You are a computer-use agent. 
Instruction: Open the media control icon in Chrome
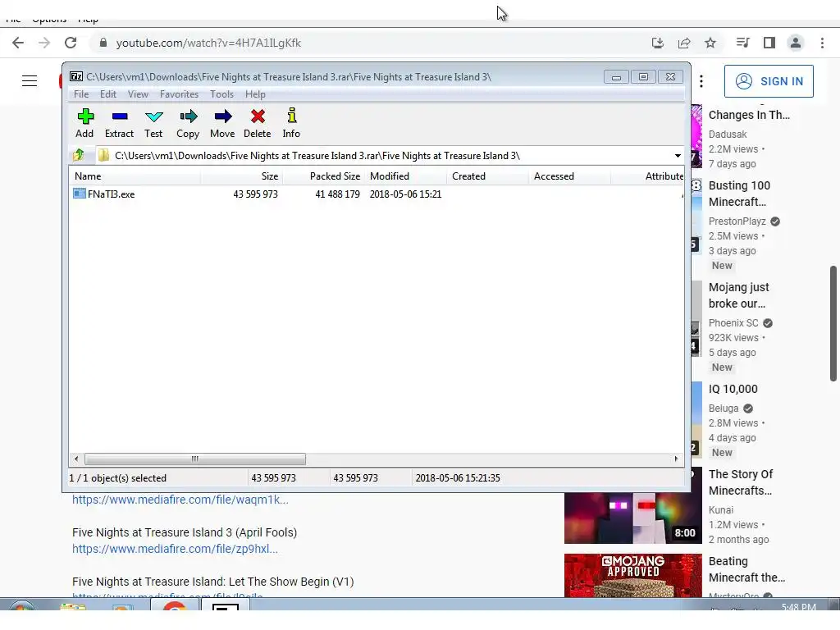742,43
